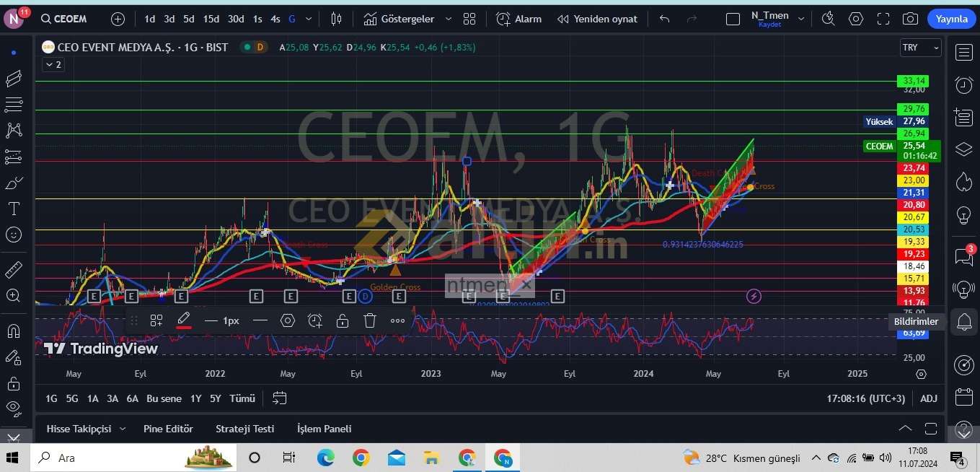
Task: Click the go to date icon
Action: (280, 398)
